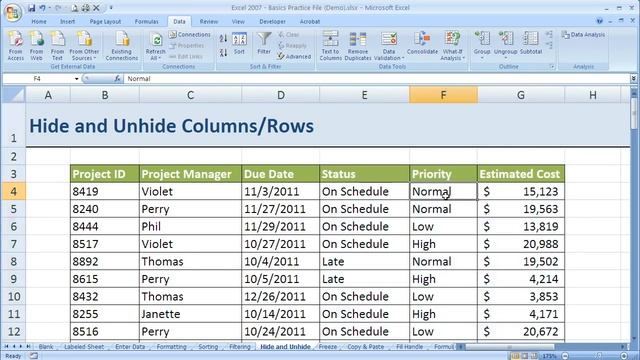Switch to Normal view in status bar

516,356
